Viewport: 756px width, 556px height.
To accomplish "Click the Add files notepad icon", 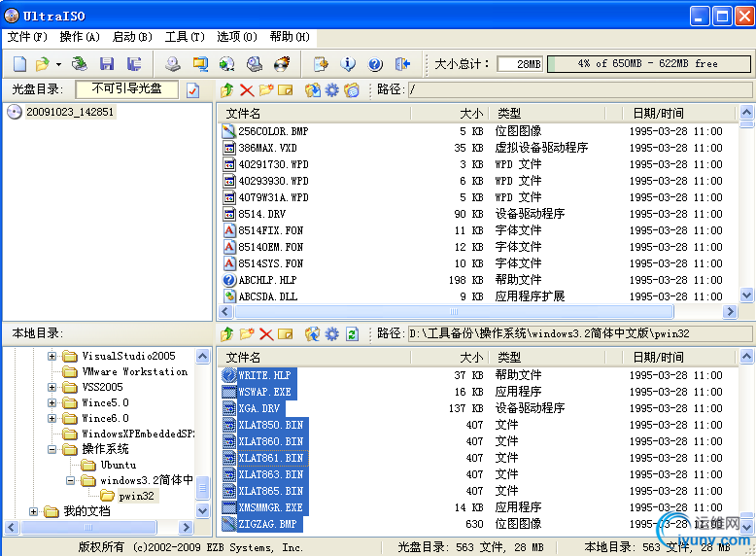I will click(321, 63).
